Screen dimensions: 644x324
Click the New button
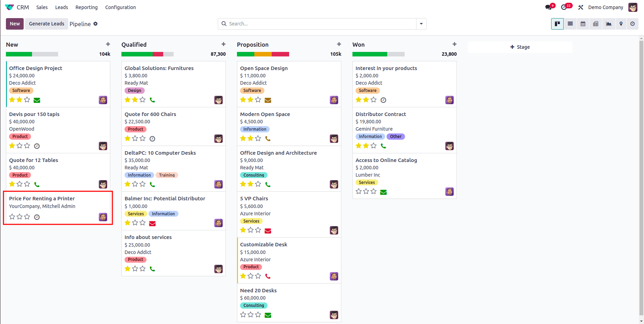tap(15, 24)
